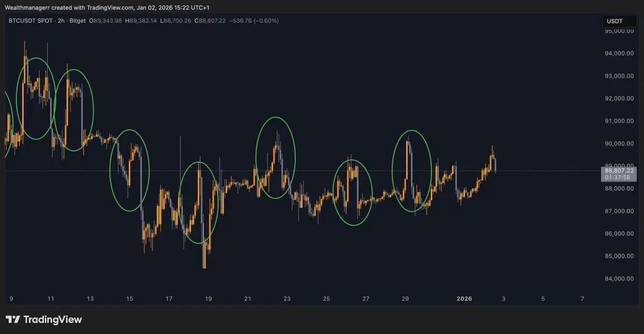The height and width of the screenshot is (334, 644).
Task: Click the date label 3 on time axis
Action: tap(503, 299)
